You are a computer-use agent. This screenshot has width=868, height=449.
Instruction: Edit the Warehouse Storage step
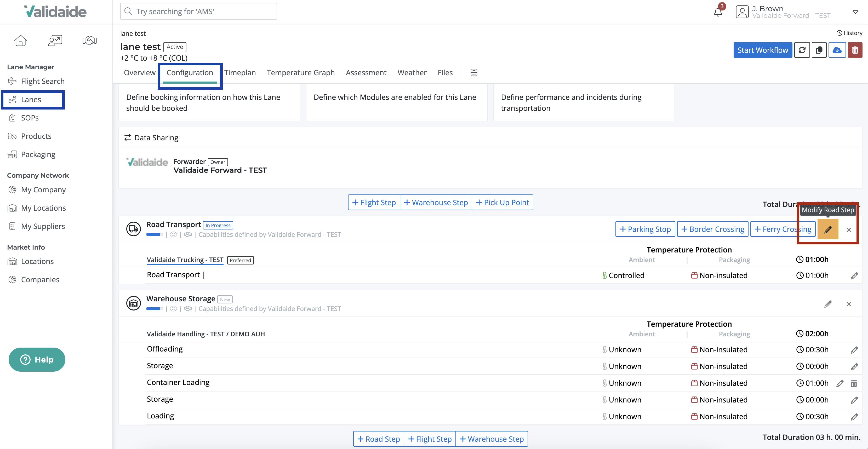[x=828, y=304]
